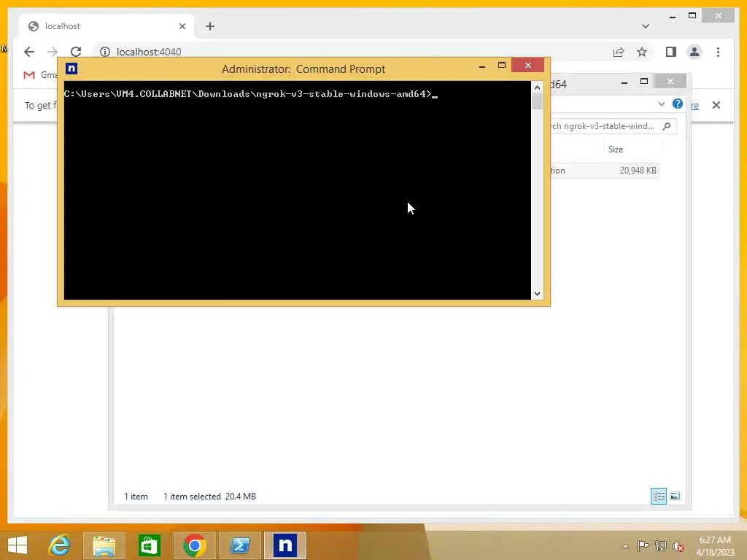Image resolution: width=747 pixels, height=560 pixels.
Task: Toggle Chrome side panel
Action: (x=671, y=52)
